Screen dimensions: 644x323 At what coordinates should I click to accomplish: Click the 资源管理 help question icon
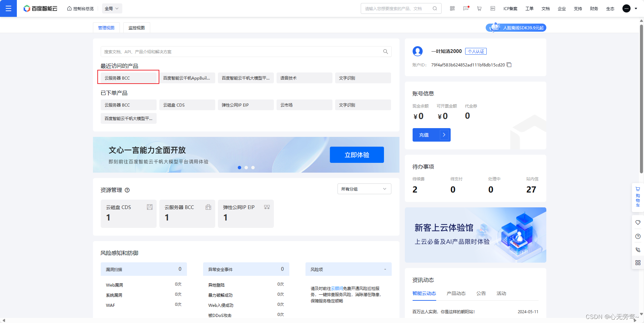(127, 190)
